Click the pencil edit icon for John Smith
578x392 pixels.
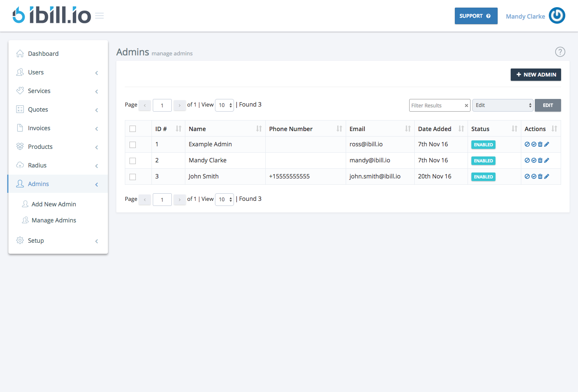(547, 176)
